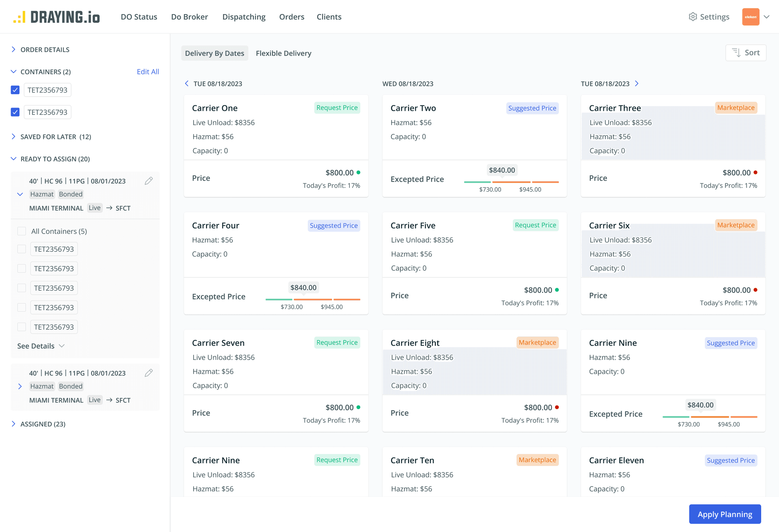Go to previous date with left arrow
Screen dimensions: 779x532
[187, 84]
